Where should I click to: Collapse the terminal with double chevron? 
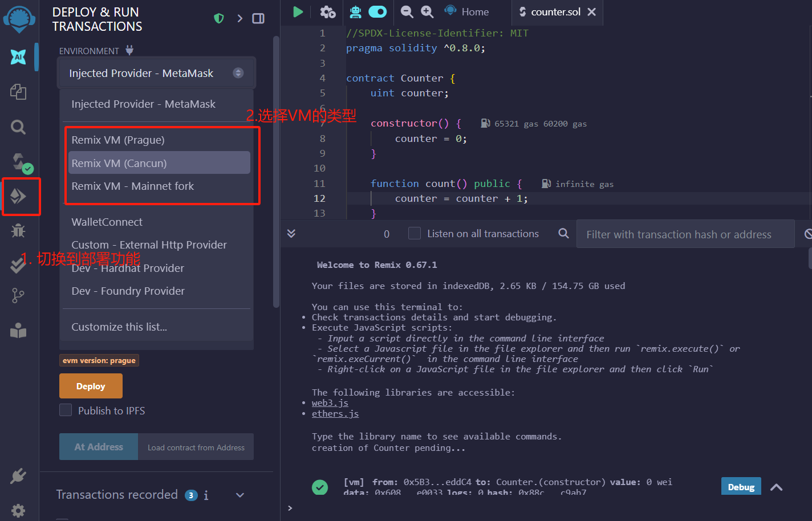point(291,233)
